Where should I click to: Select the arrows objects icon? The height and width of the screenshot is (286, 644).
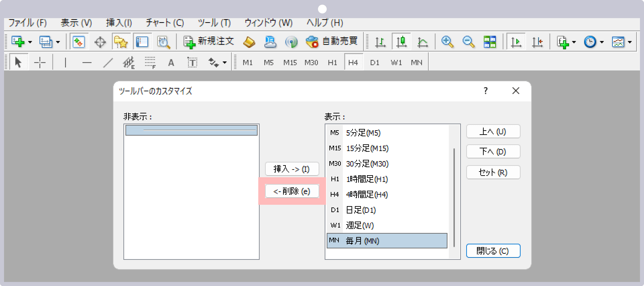[x=213, y=62]
